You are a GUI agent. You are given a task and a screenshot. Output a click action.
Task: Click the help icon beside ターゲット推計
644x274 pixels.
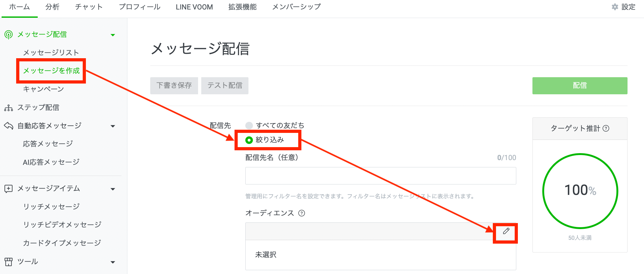click(606, 128)
